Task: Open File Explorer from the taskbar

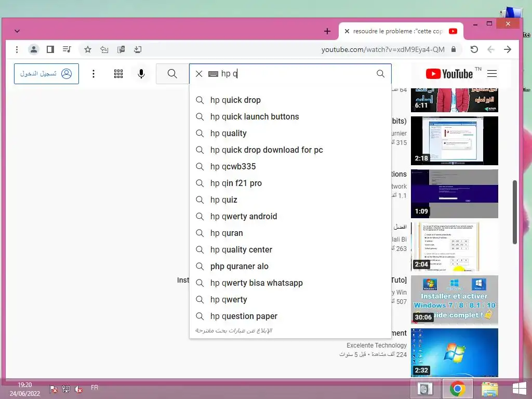Action: pyautogui.click(x=489, y=389)
